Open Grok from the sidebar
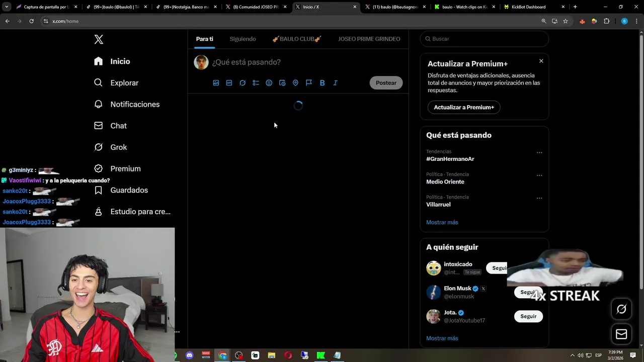The height and width of the screenshot is (362, 644). point(111,147)
